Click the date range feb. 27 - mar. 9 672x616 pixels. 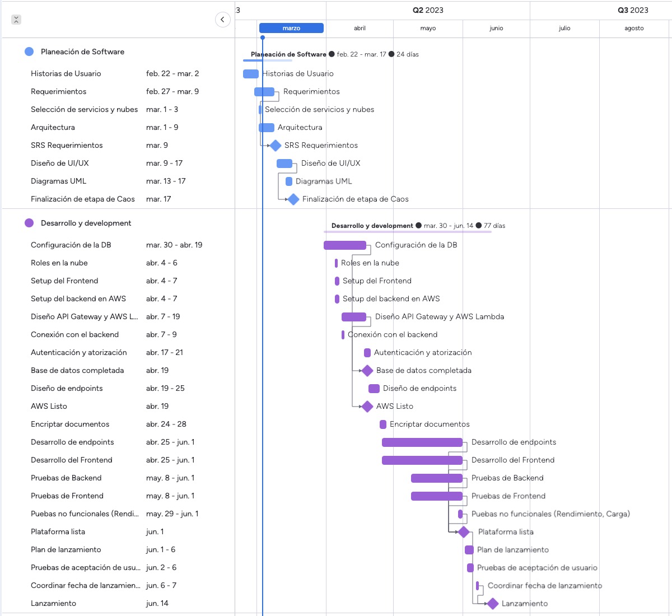pos(172,91)
